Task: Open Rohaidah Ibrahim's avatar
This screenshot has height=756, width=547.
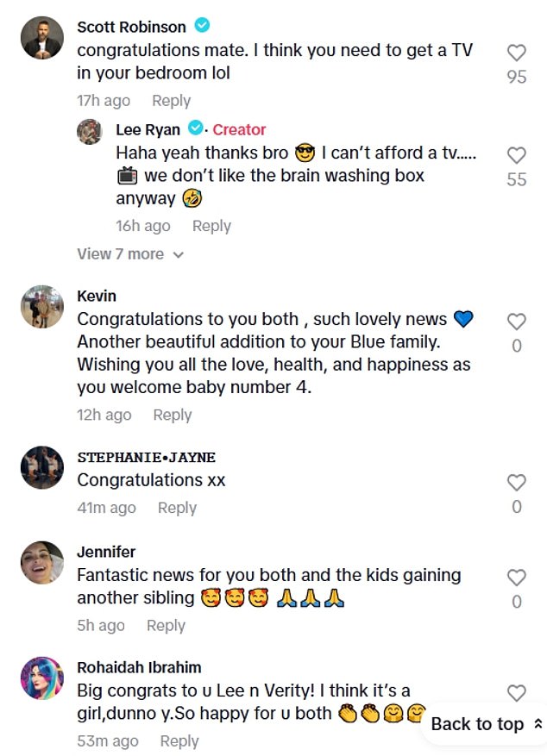Action: pyautogui.click(x=41, y=678)
